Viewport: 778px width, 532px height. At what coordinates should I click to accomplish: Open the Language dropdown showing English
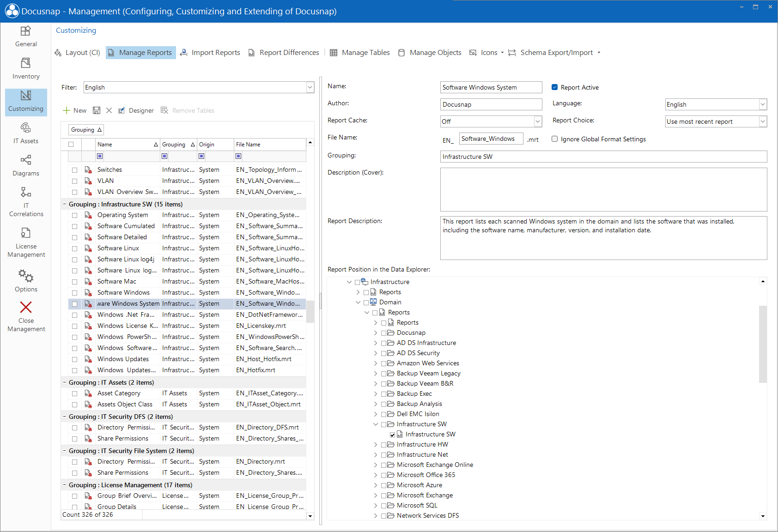point(763,104)
